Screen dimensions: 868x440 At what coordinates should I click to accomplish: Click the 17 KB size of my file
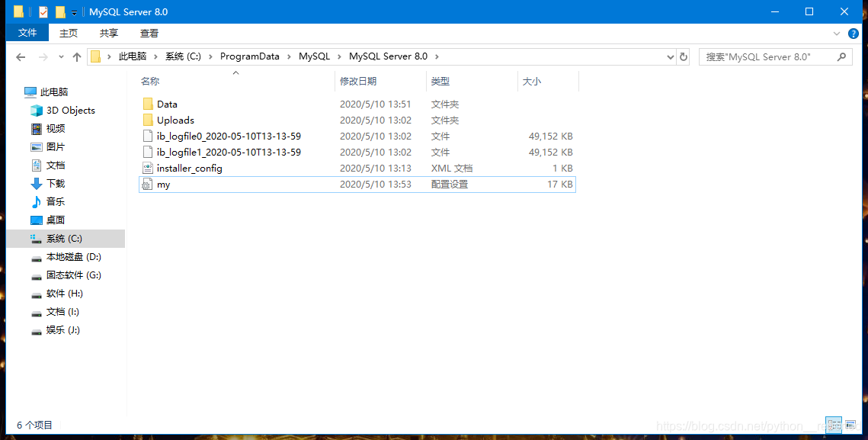coord(560,185)
